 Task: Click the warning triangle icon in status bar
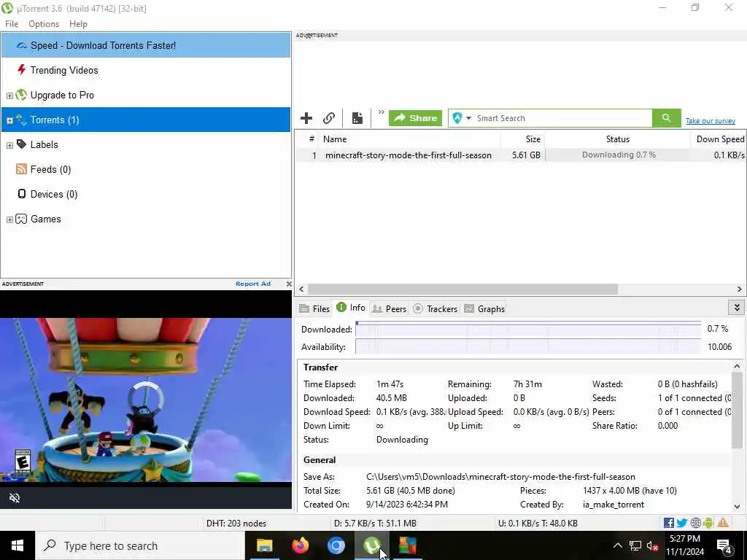[723, 523]
